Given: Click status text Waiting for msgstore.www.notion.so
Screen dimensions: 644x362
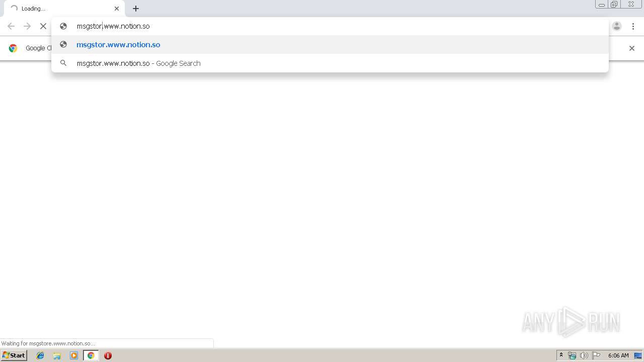Looking at the screenshot, I should (48, 343).
